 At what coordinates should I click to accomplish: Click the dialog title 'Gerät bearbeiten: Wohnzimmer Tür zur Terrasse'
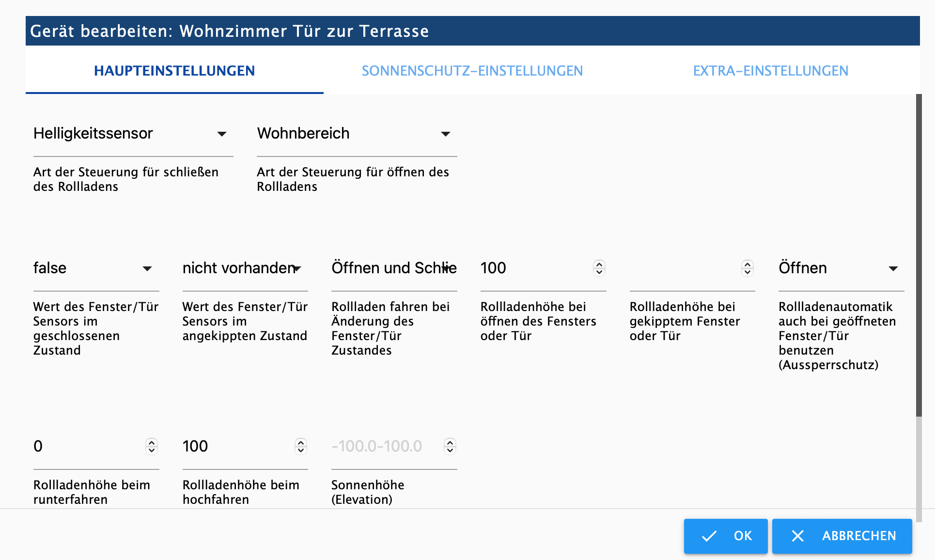[230, 31]
